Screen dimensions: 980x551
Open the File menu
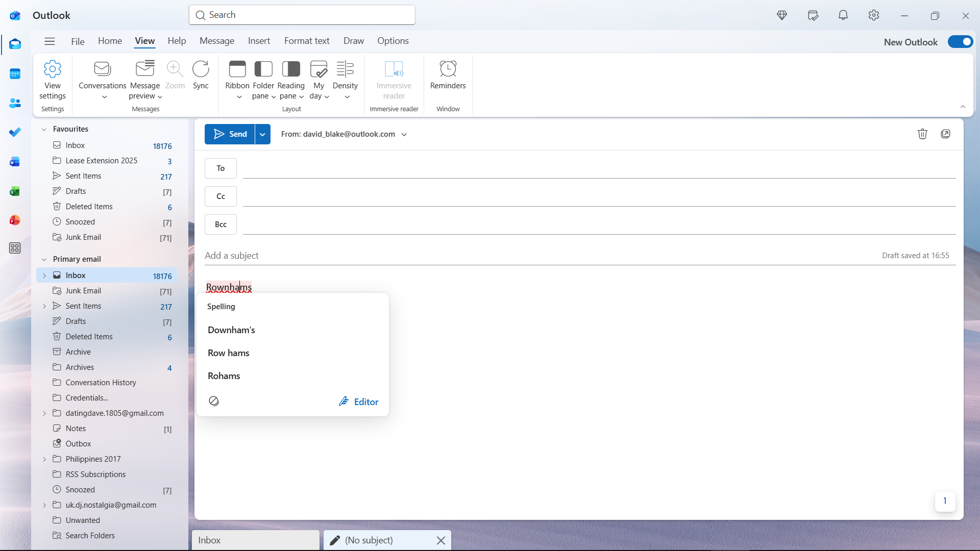(78, 41)
